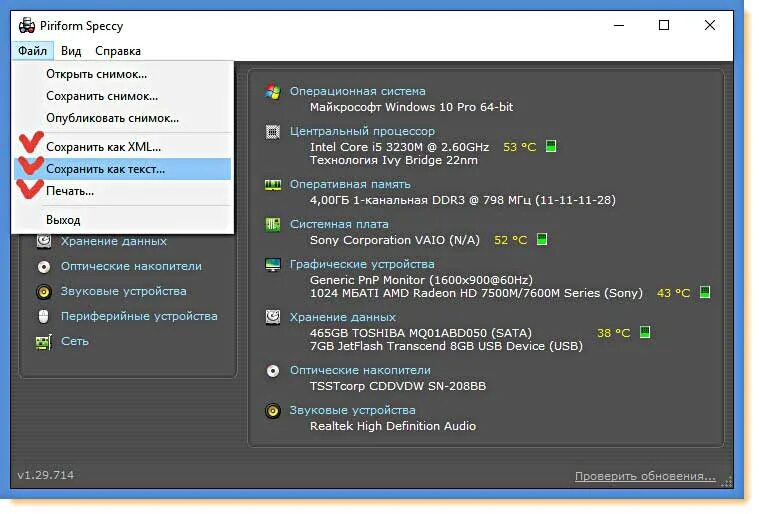Open the Файл menu
759x514 pixels.
(x=32, y=51)
